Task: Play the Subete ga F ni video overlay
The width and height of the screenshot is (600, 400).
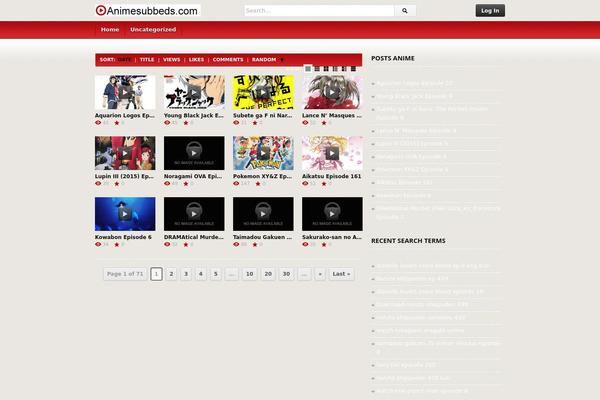Action: [263, 92]
